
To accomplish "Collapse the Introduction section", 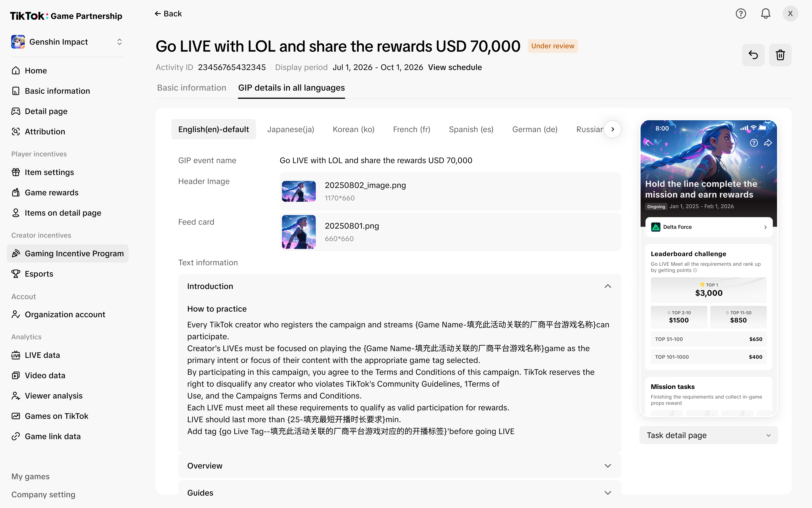I will point(608,286).
